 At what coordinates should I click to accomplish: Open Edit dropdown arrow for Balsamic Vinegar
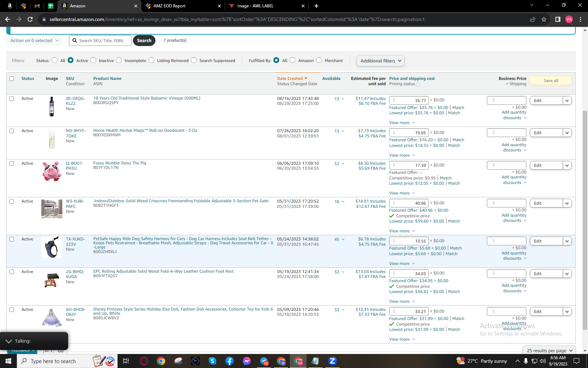click(567, 101)
